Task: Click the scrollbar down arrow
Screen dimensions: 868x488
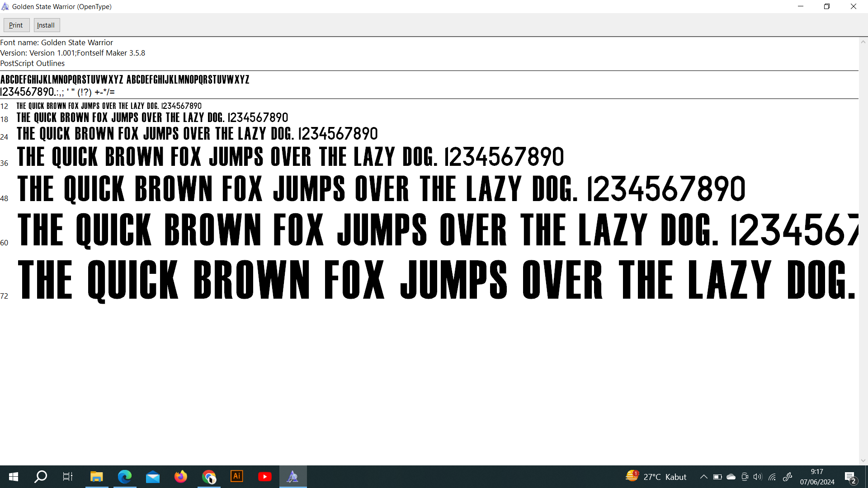Action: (x=863, y=460)
